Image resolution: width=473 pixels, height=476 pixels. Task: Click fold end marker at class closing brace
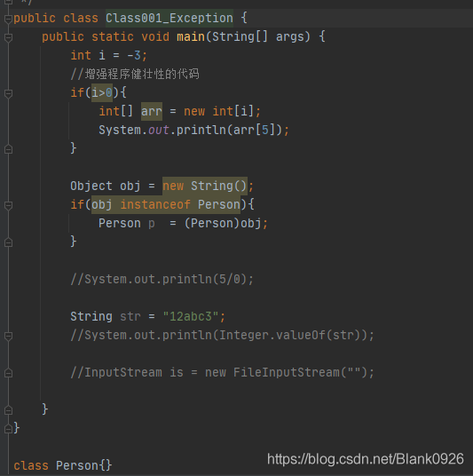[x=8, y=429]
